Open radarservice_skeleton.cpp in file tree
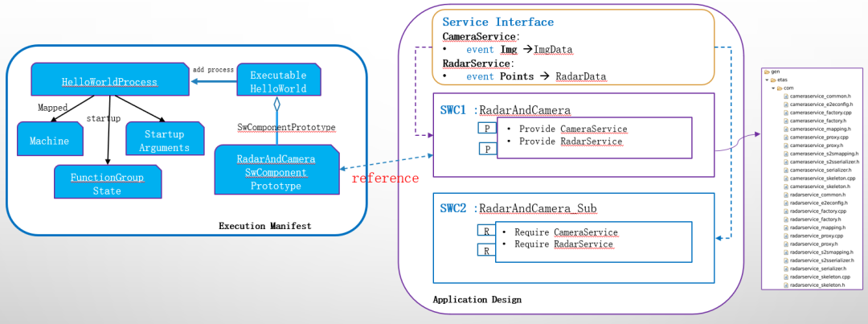 [x=821, y=276]
